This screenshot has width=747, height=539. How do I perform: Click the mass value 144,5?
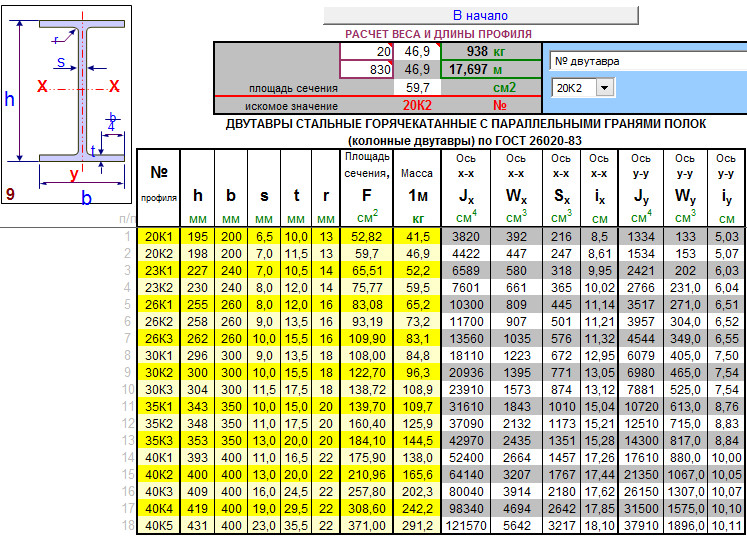(417, 441)
